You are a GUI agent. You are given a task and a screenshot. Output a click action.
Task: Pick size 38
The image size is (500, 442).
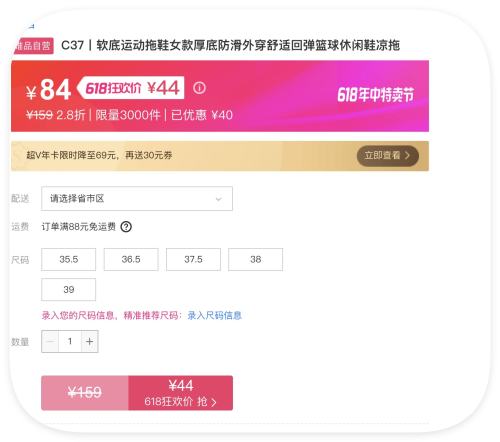256,259
